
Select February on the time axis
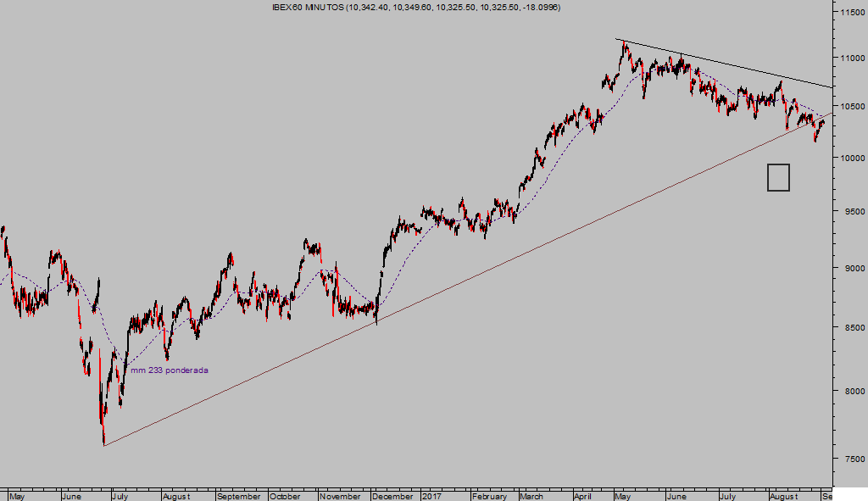click(489, 496)
